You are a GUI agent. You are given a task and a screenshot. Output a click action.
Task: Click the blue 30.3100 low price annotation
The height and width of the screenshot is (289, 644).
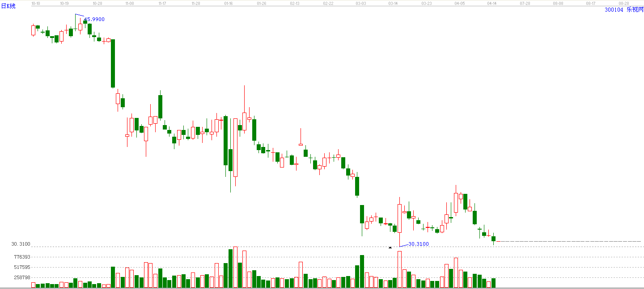[419, 244]
